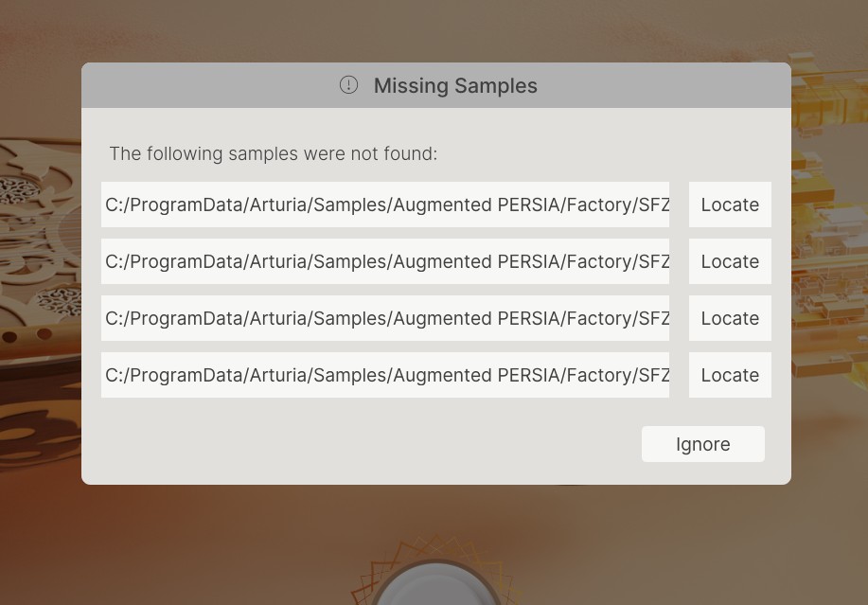
Task: Click the fourth sample path entry
Action: tap(385, 375)
